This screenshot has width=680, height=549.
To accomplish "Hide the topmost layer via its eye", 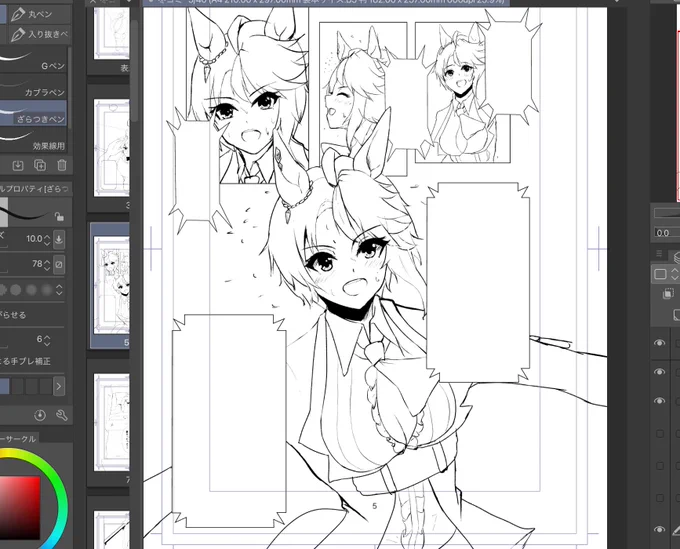I will point(660,343).
